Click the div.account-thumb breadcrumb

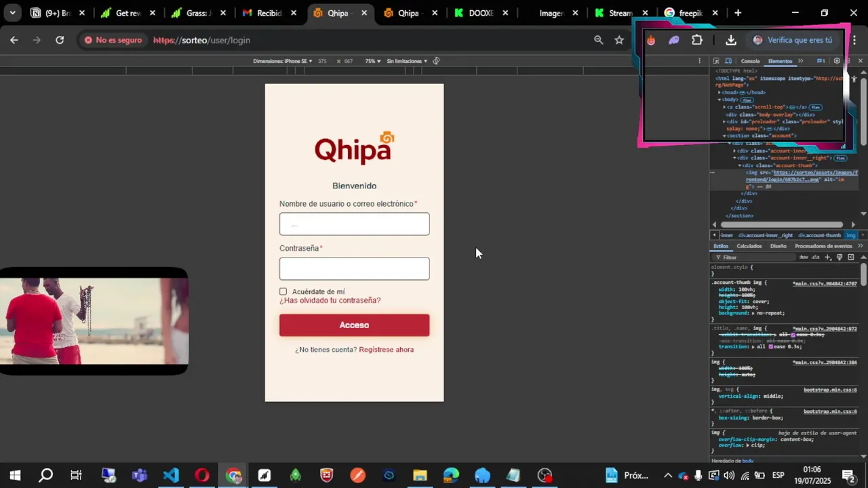pos(819,235)
